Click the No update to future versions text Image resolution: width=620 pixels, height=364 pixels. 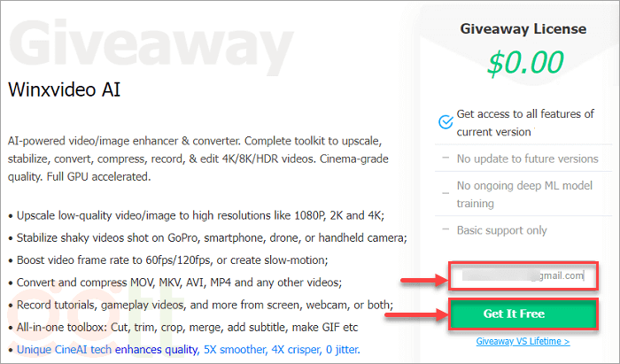click(528, 159)
